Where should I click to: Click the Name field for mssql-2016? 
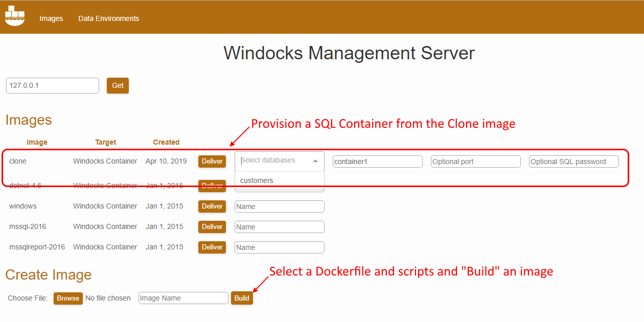[279, 227]
